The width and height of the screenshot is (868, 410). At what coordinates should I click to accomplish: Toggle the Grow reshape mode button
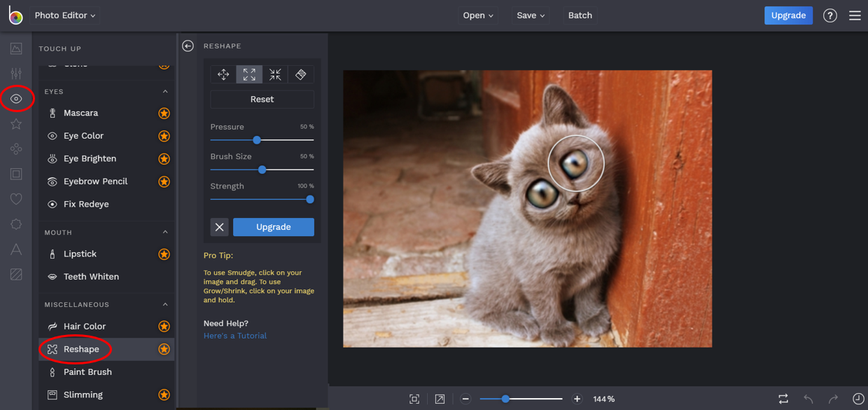(x=249, y=74)
